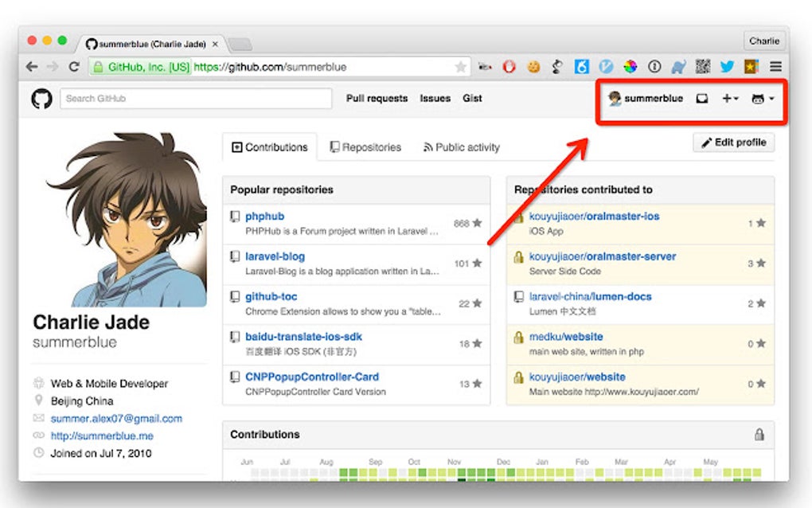Click the red Opera-style extension icon

[509, 66]
